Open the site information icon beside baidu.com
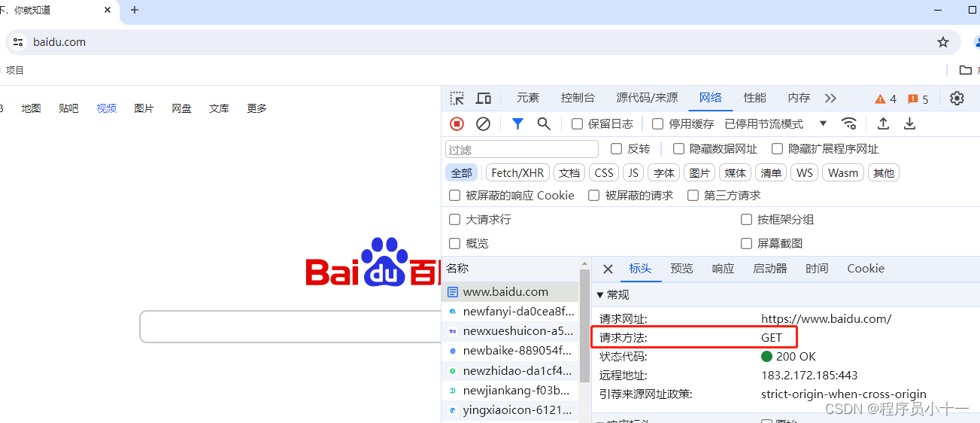 click(x=18, y=42)
